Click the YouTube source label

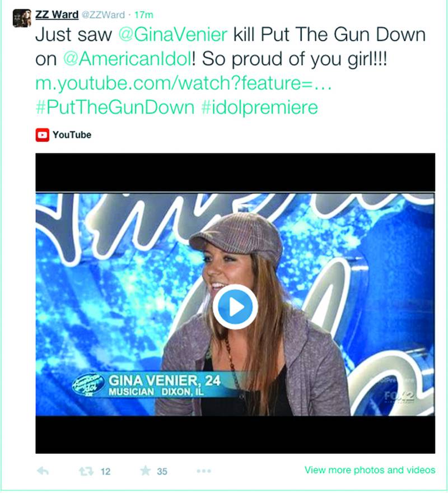[x=72, y=135]
